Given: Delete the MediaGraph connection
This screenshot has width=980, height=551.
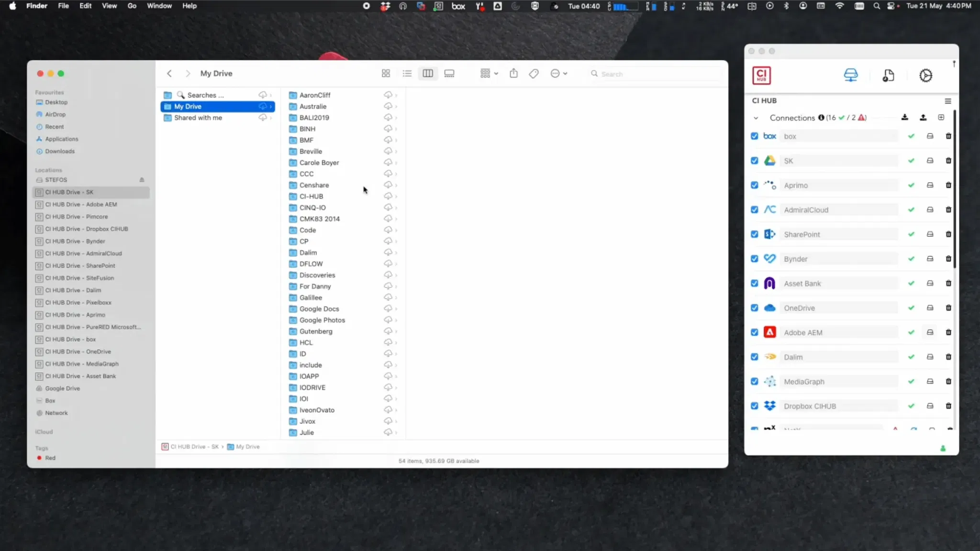Looking at the screenshot, I should pos(948,381).
